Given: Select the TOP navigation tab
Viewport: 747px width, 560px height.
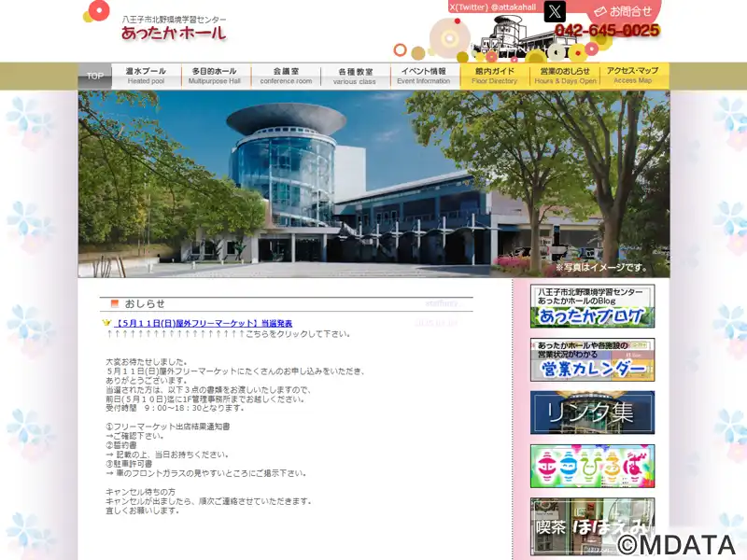Looking at the screenshot, I should tap(95, 76).
